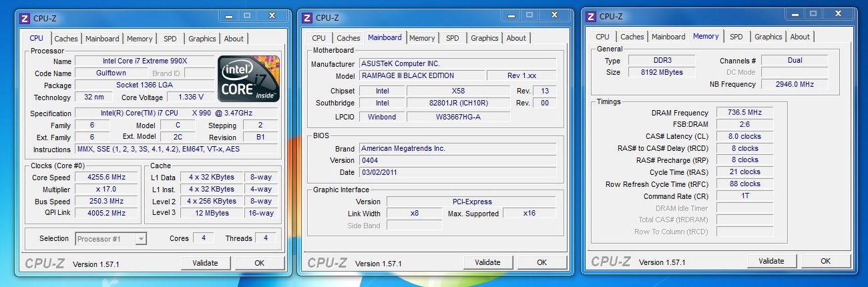This screenshot has width=868, height=287.
Task: Select Caches tab in the middle CPU-Z window
Action: [x=349, y=38]
